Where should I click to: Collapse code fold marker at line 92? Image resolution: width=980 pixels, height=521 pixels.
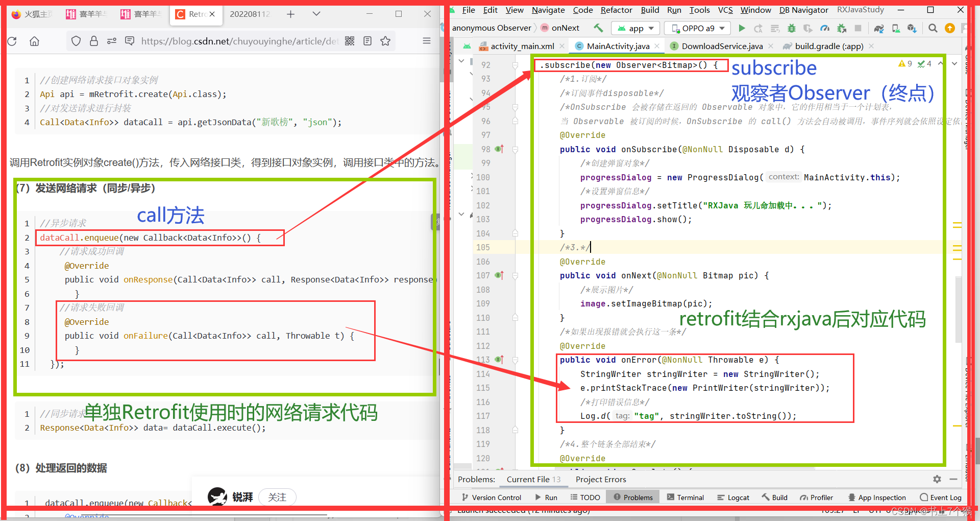point(516,65)
